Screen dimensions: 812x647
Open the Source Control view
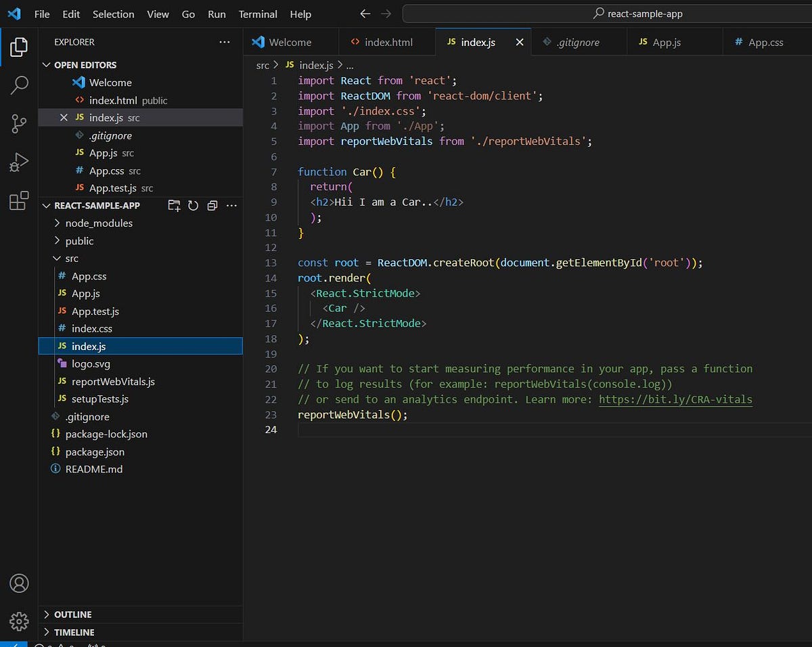pyautogui.click(x=19, y=124)
